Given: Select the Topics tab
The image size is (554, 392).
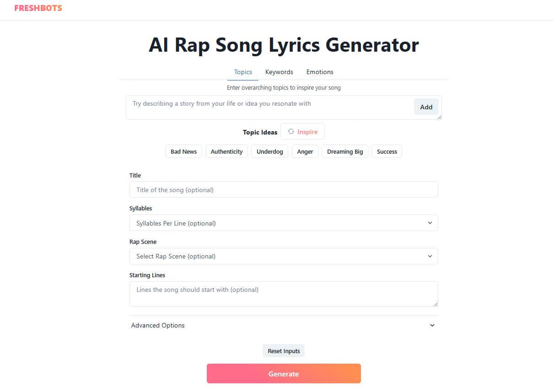Looking at the screenshot, I should (x=243, y=72).
